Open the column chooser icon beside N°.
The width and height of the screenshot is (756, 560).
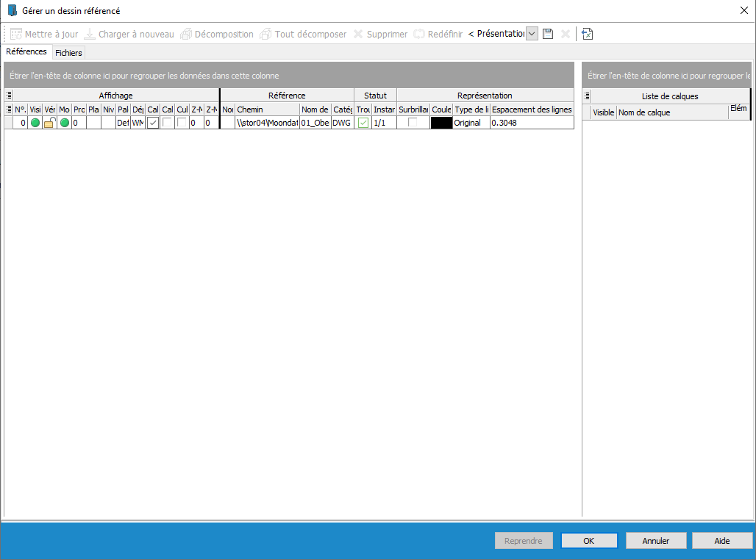pyautogui.click(x=9, y=110)
